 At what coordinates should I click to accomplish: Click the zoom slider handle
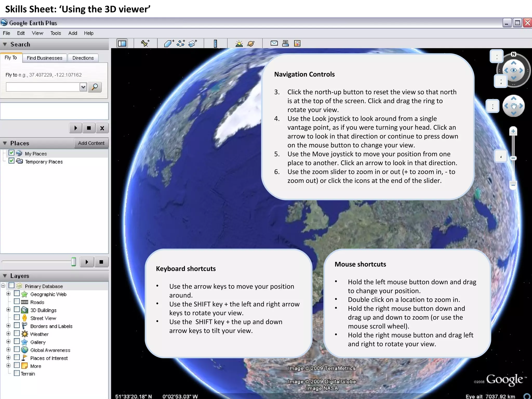pyautogui.click(x=513, y=158)
